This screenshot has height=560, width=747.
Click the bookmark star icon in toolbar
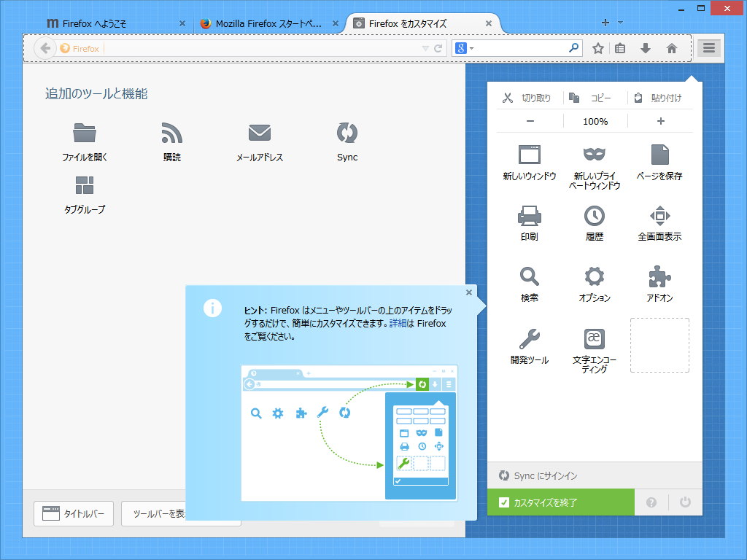[598, 48]
